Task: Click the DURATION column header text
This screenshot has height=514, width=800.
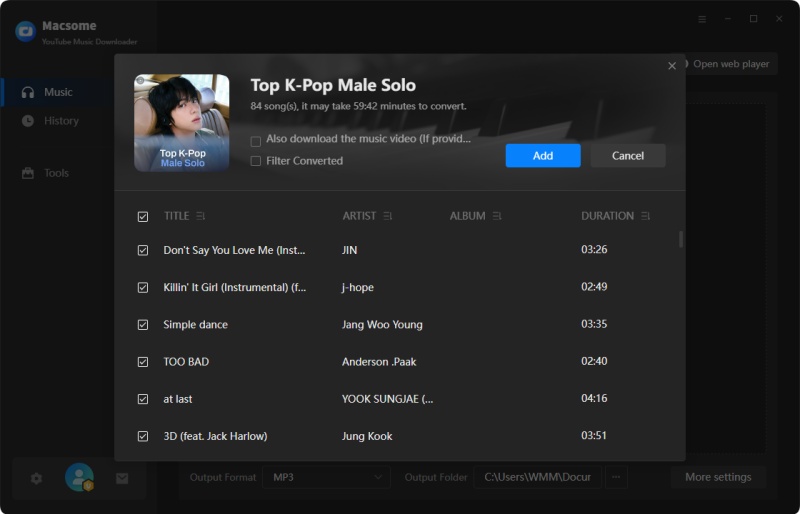Action: point(607,216)
